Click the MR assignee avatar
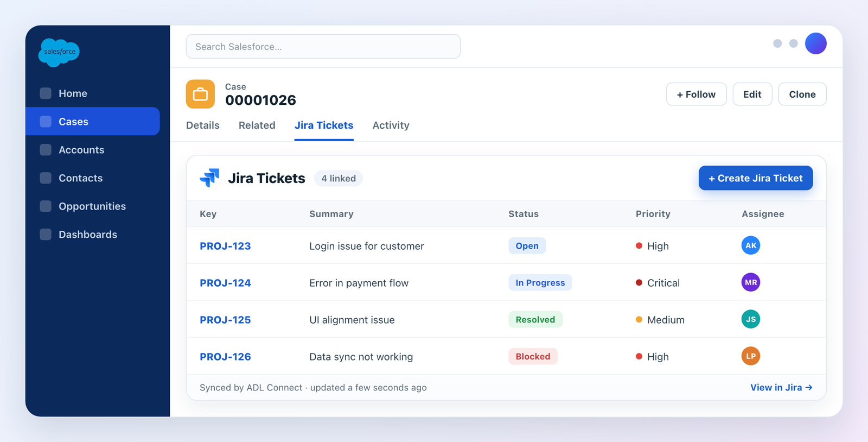 750,282
